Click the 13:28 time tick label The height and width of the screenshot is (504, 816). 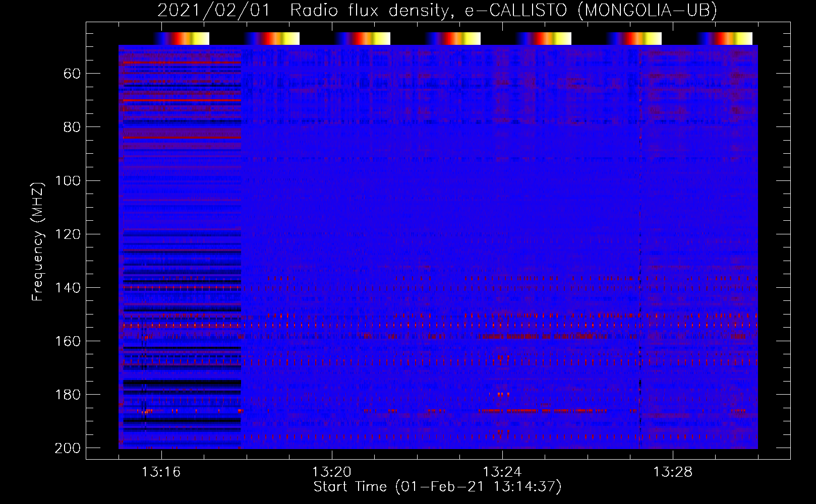[673, 472]
